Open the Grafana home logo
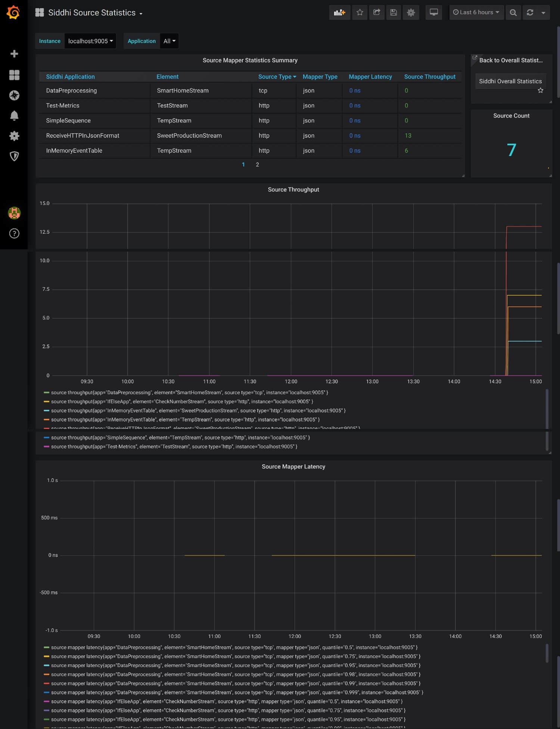 [x=13, y=12]
